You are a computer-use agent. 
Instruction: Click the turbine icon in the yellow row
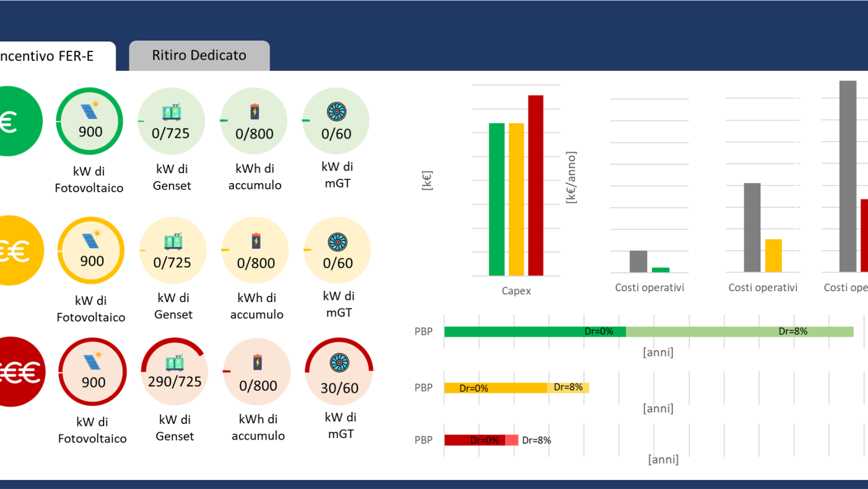click(x=338, y=242)
